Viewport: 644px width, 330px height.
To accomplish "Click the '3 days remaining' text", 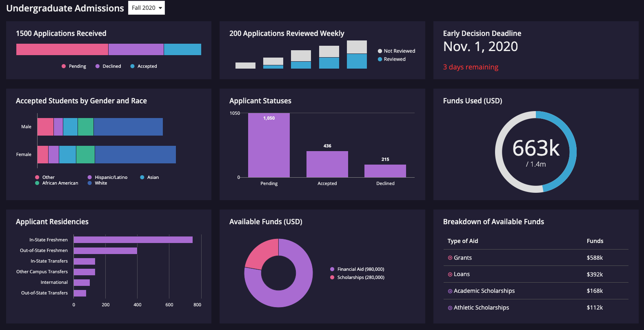I will click(x=471, y=67).
